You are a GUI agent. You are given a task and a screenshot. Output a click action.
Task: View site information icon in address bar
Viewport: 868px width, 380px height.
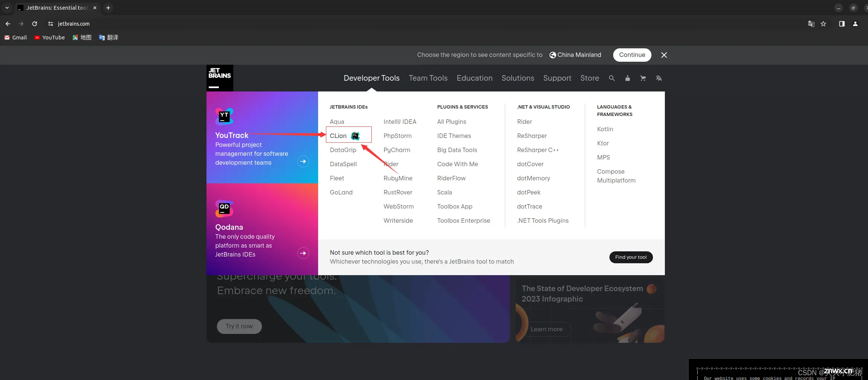click(x=51, y=24)
